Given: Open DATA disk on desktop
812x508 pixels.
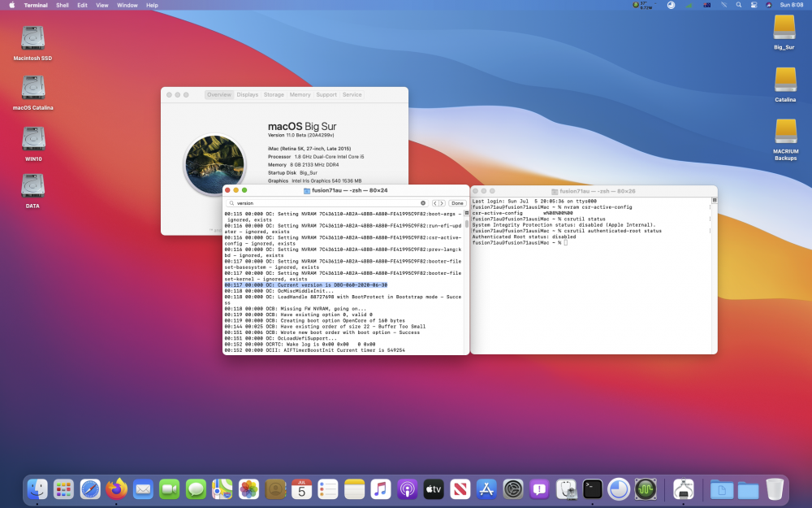Looking at the screenshot, I should click(32, 191).
